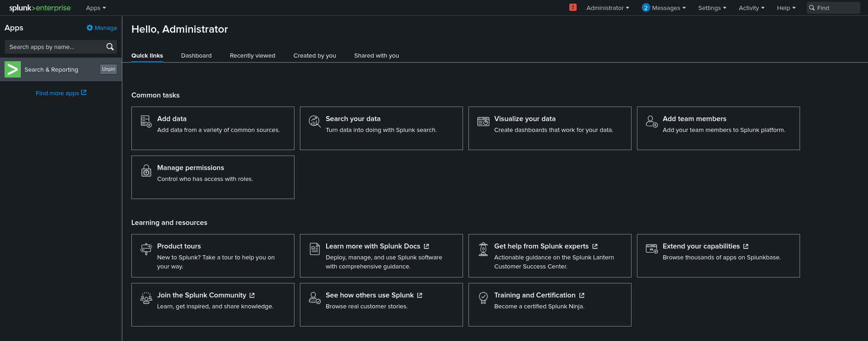This screenshot has height=341, width=868.
Task: Start Product tours title
Action: point(179,246)
